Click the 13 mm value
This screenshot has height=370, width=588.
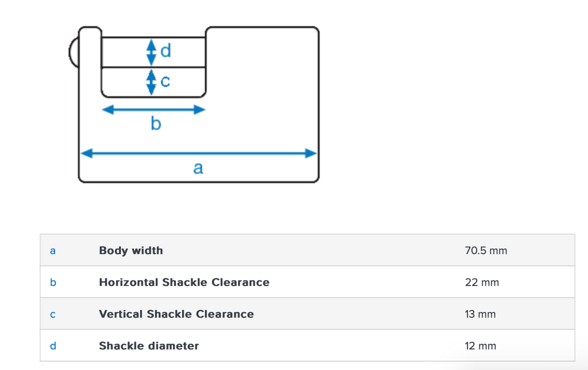click(x=480, y=314)
